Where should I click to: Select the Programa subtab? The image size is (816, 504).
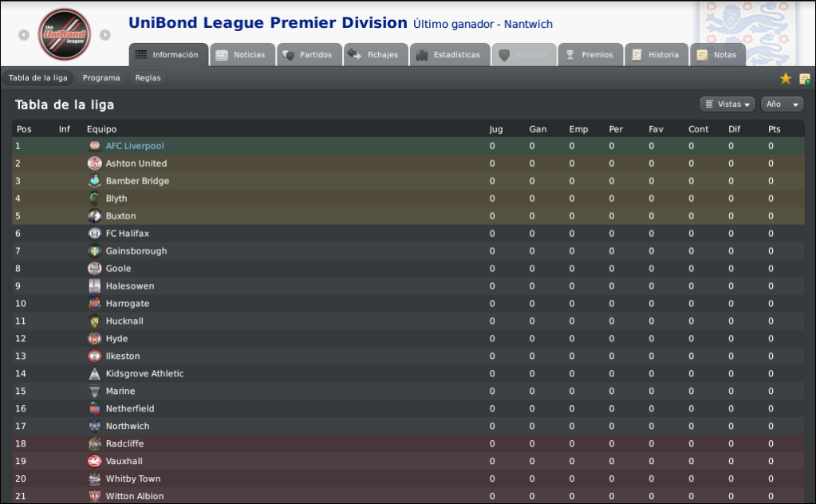tap(101, 78)
